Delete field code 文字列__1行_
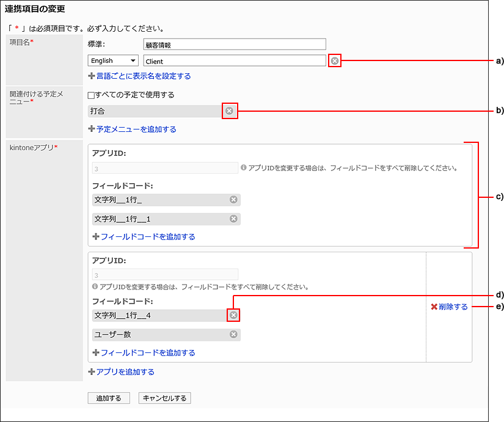This screenshot has height=422, width=504. point(234,200)
